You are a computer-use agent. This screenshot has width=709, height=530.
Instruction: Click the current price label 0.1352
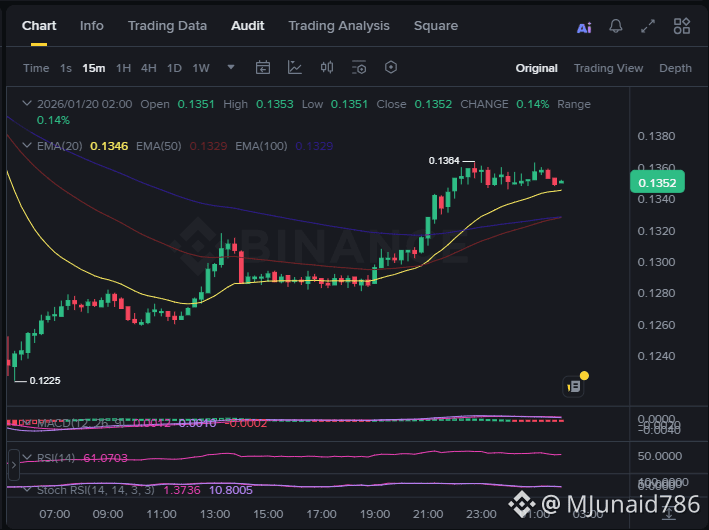pyautogui.click(x=657, y=183)
